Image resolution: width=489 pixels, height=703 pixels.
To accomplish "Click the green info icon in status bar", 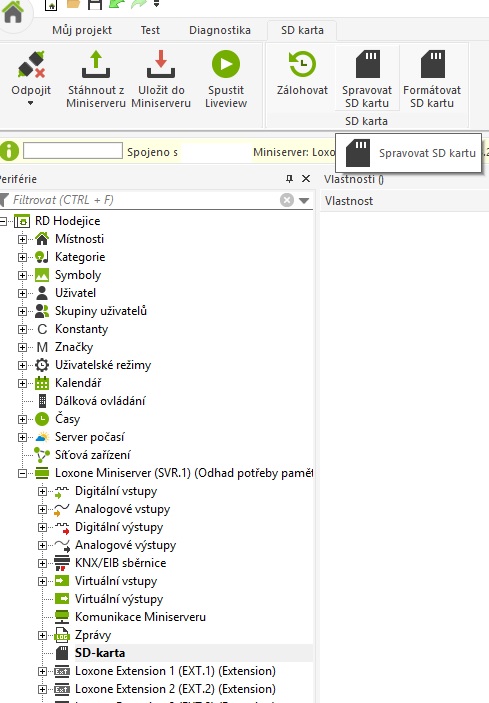I will point(9,151).
